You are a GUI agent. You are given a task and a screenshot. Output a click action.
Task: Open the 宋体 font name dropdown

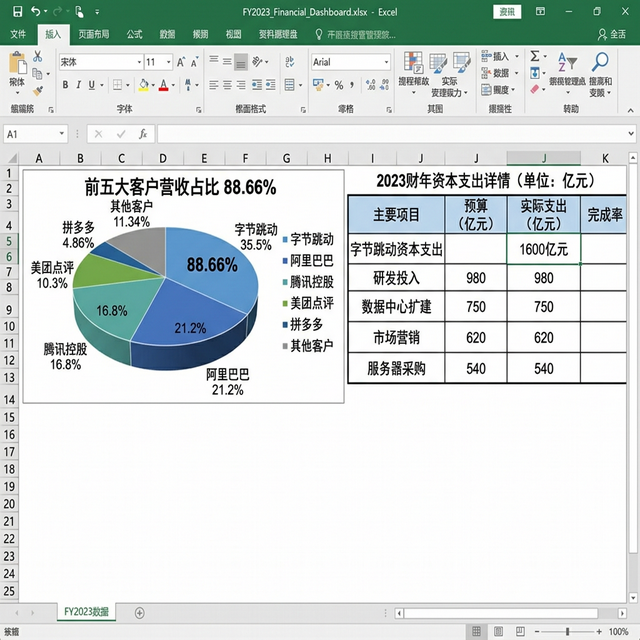coord(137,62)
